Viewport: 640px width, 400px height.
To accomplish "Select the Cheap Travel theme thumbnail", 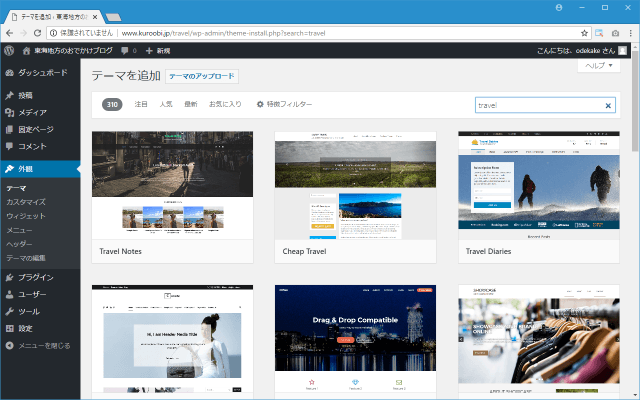I will pyautogui.click(x=355, y=185).
